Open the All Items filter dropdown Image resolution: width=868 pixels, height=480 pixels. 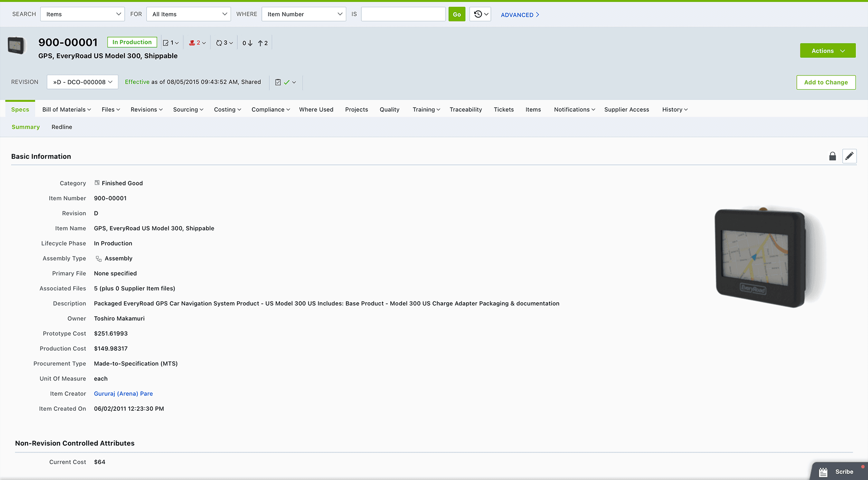189,14
